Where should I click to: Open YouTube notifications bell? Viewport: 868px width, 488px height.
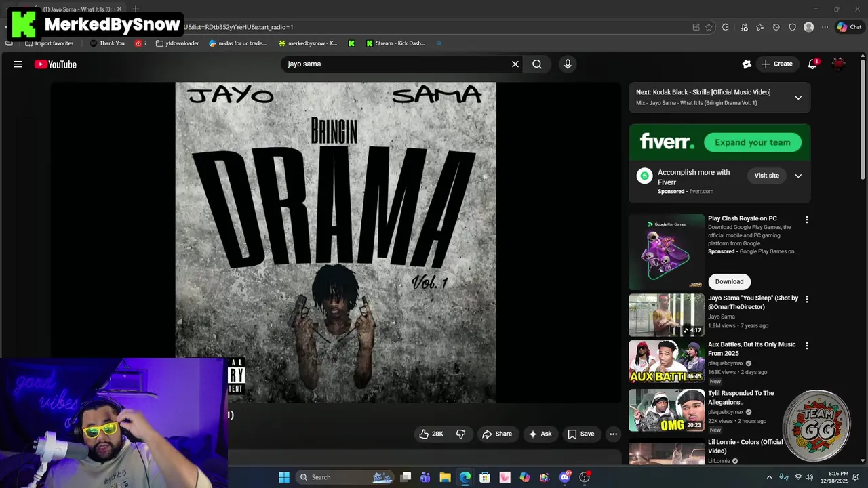[812, 64]
